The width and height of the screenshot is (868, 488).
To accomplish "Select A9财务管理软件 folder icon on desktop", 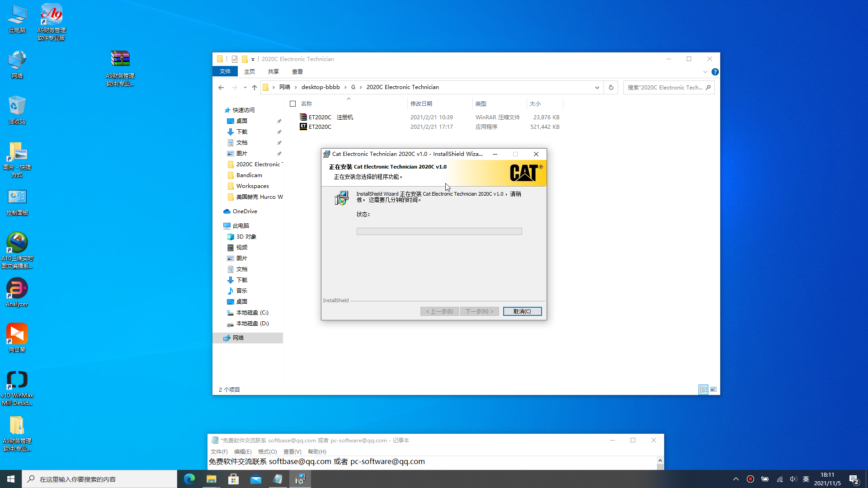I will (x=17, y=433).
